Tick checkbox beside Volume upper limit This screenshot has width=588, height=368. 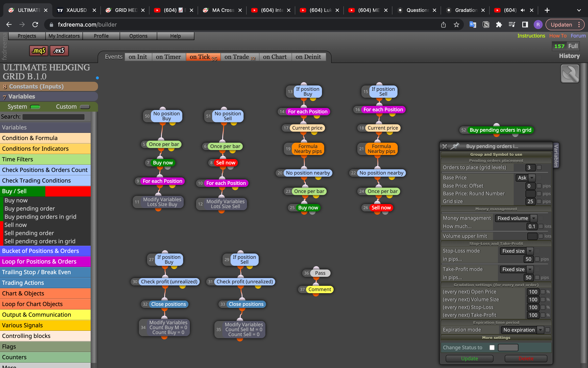(x=541, y=236)
